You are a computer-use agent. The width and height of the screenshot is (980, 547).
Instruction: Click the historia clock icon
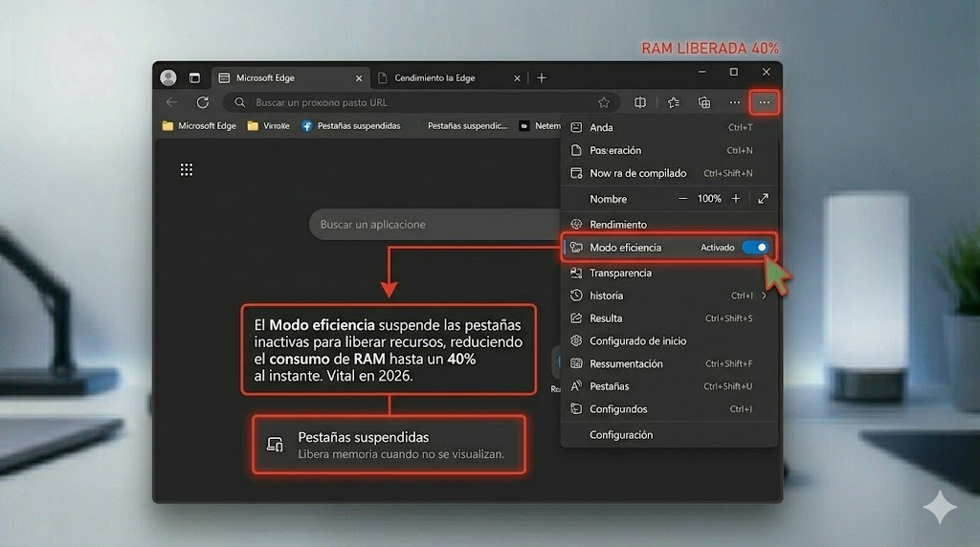(x=576, y=295)
